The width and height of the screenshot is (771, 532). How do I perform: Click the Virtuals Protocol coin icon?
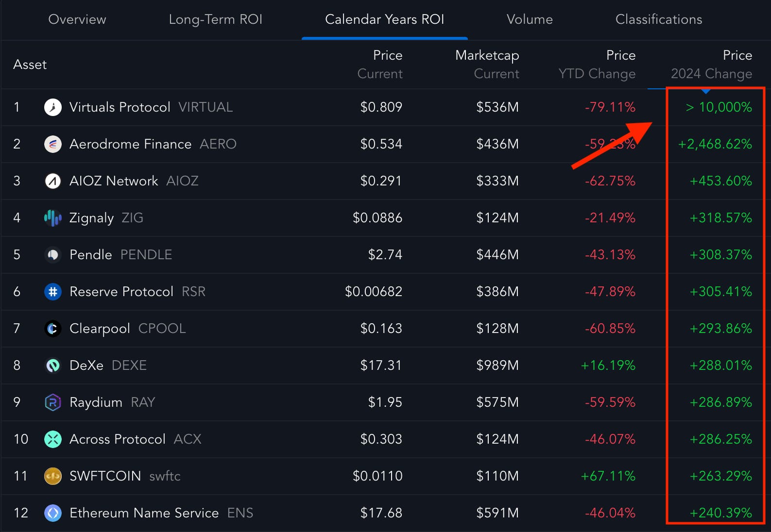(53, 107)
